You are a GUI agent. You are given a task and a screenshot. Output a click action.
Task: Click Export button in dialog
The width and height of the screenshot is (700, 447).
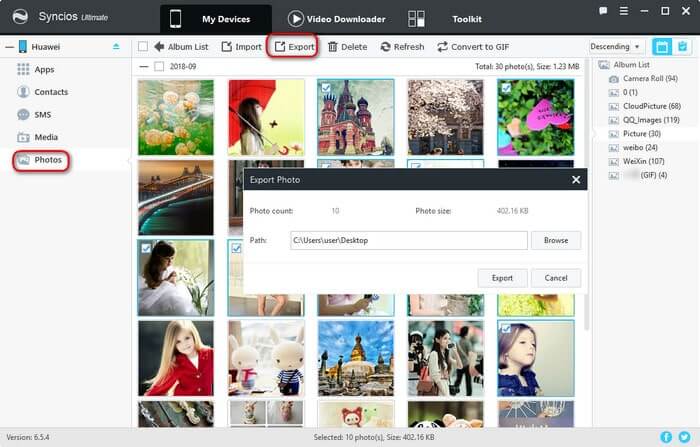click(502, 278)
